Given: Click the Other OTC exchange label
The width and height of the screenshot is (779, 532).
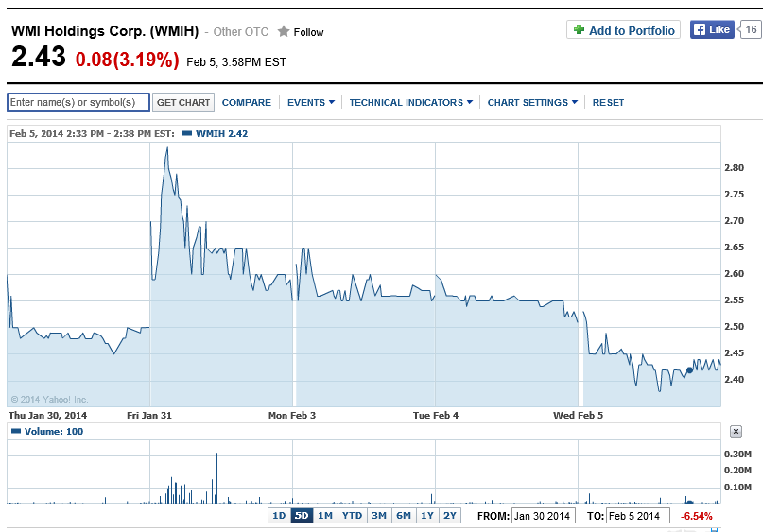Looking at the screenshot, I should click(241, 32).
